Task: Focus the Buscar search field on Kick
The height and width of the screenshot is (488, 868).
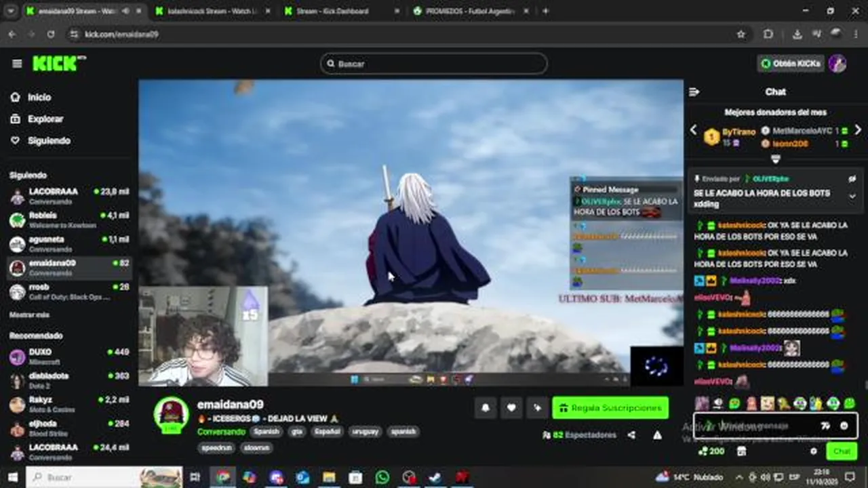Action: (x=434, y=64)
